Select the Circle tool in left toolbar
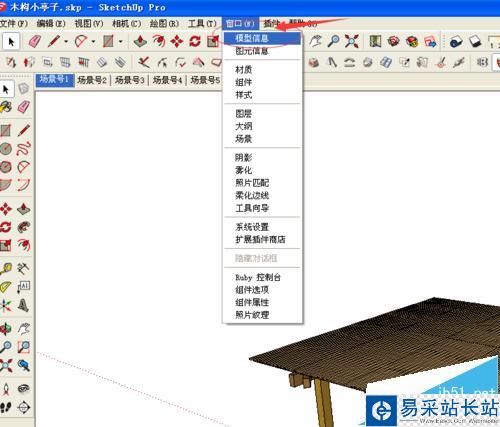The image size is (500, 427). (6, 149)
